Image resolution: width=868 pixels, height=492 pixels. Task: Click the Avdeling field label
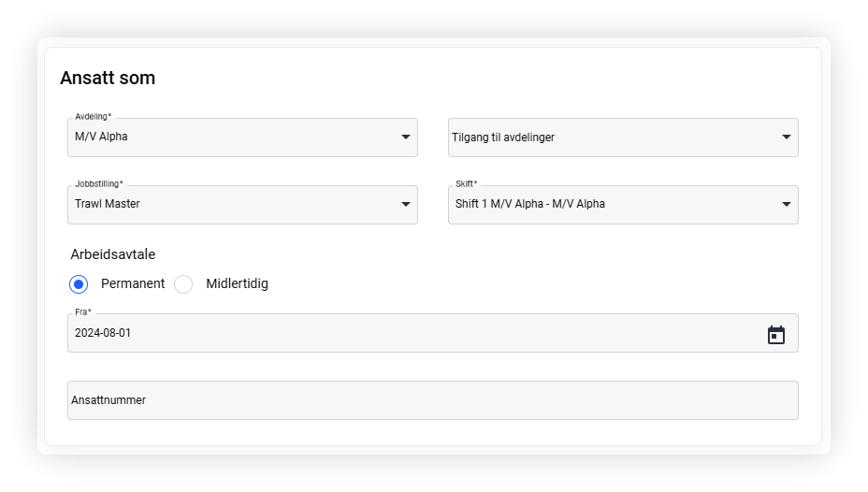(93, 116)
